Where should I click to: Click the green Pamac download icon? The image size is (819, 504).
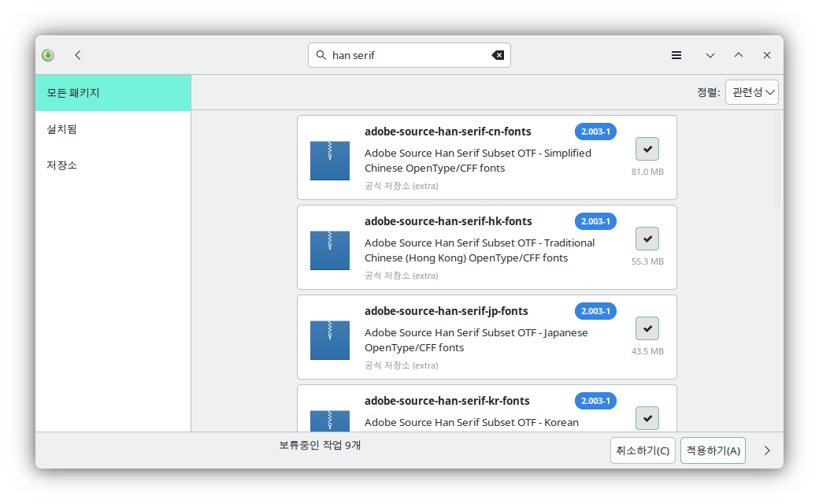pyautogui.click(x=48, y=55)
